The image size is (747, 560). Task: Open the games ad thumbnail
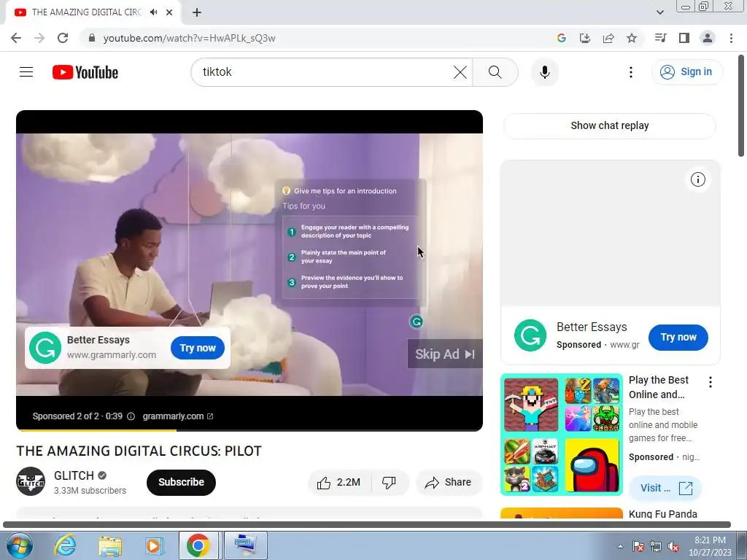pyautogui.click(x=562, y=435)
